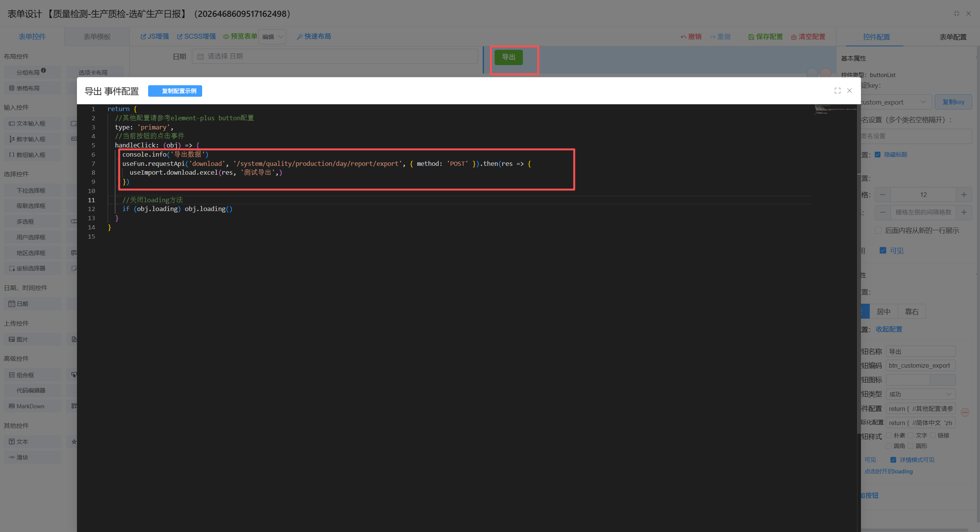
Task: Click 快速布局 wand icon
Action: click(x=300, y=37)
